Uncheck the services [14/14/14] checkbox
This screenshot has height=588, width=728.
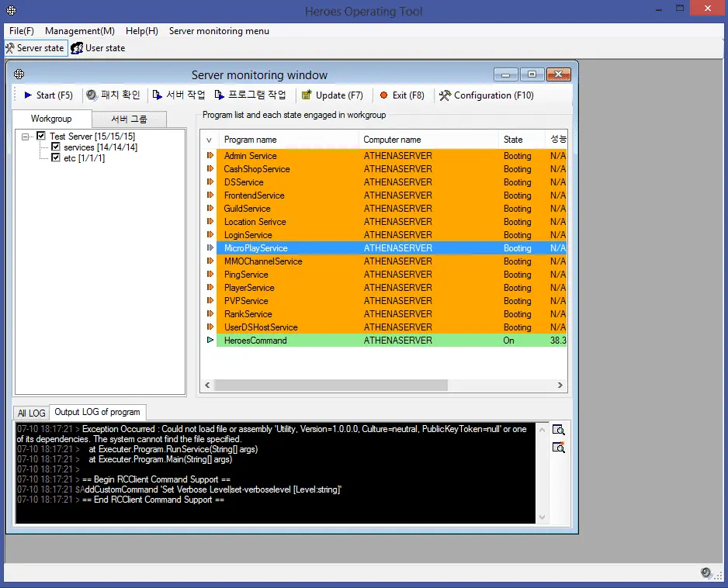56,147
